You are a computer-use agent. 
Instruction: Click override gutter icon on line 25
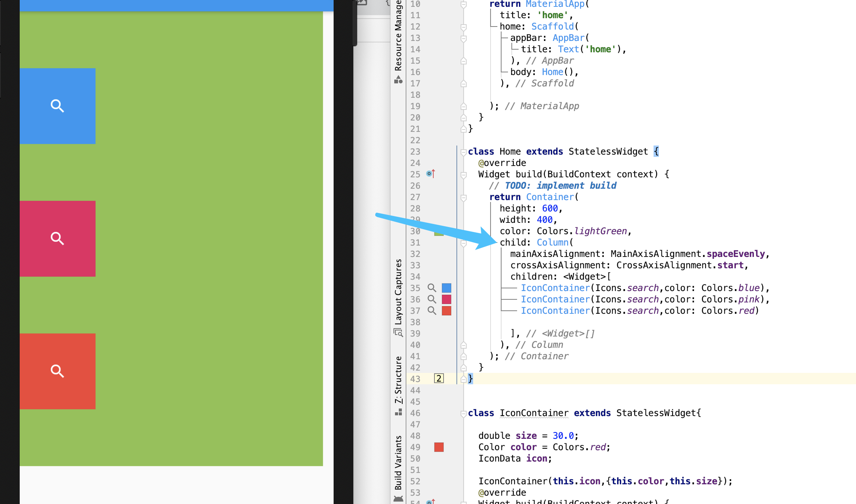coord(430,174)
